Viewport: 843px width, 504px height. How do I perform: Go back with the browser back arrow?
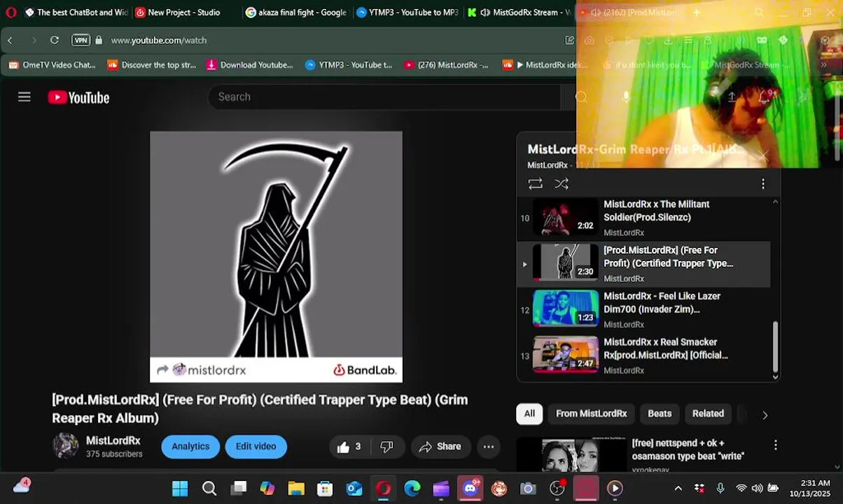pyautogui.click(x=10, y=41)
